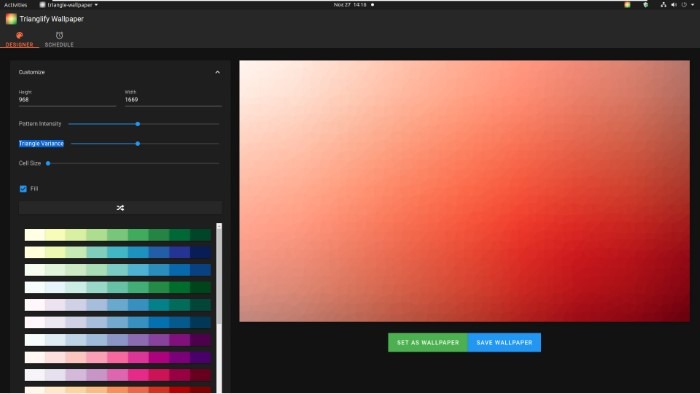The image size is (700, 394).
Task: Select the lavender-pink-to-crimson palette
Action: [x=118, y=375]
